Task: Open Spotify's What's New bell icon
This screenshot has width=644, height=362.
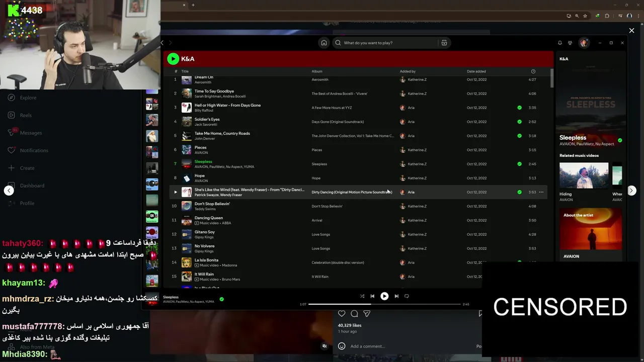Action: tap(559, 43)
